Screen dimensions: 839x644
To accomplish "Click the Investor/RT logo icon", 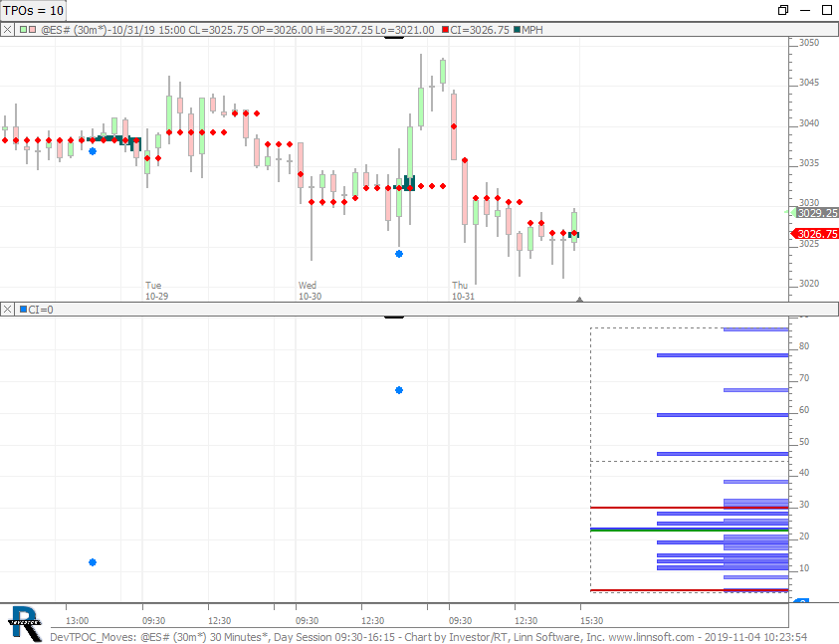I will (x=25, y=624).
